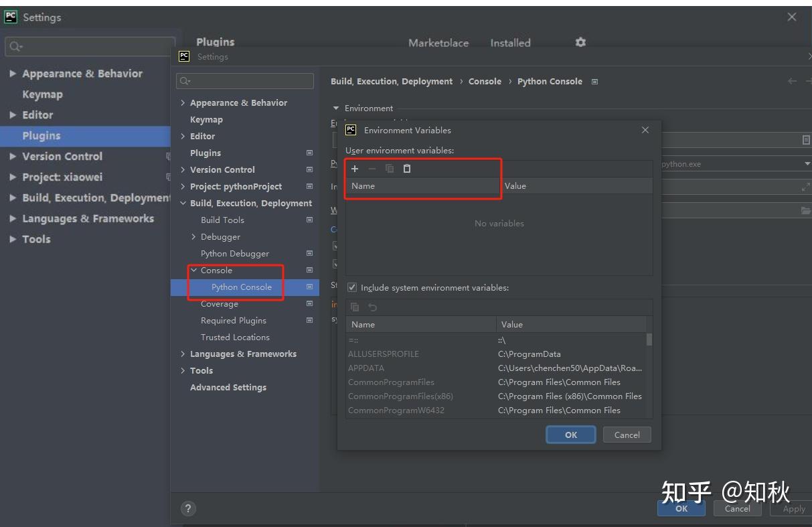Add a new user environment variable

[x=355, y=169]
